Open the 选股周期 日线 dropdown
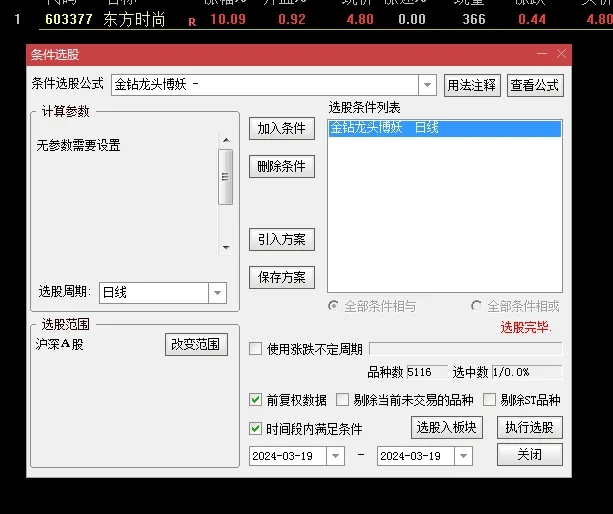Viewport: 613px width, 514px height. [x=217, y=293]
